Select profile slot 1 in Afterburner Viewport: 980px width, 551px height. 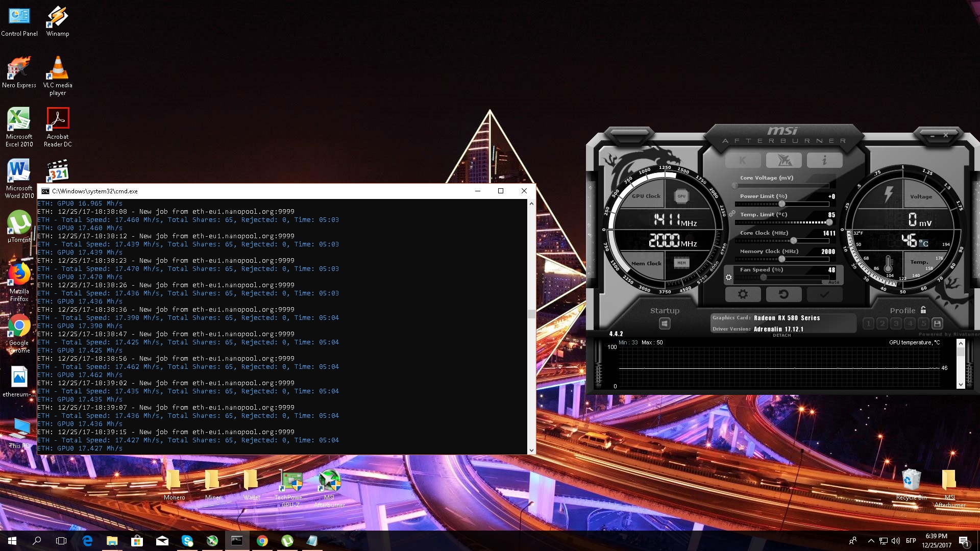pyautogui.click(x=868, y=323)
